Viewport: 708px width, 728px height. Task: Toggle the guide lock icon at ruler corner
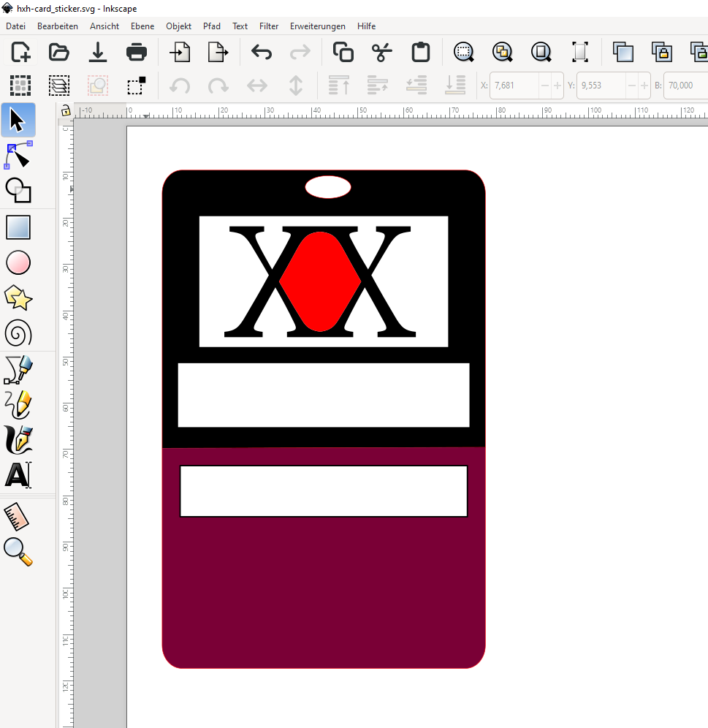[66, 111]
